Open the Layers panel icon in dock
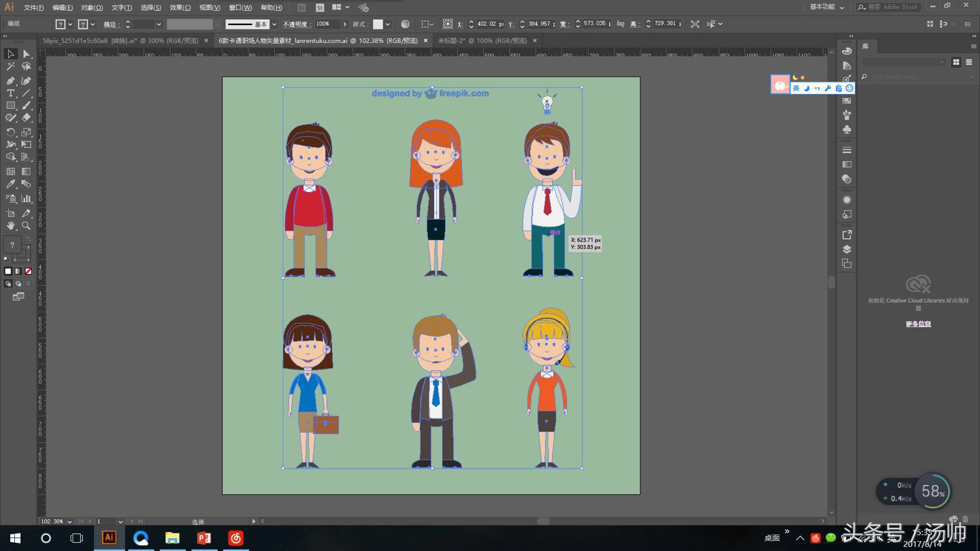This screenshot has height=551, width=980. point(847,249)
